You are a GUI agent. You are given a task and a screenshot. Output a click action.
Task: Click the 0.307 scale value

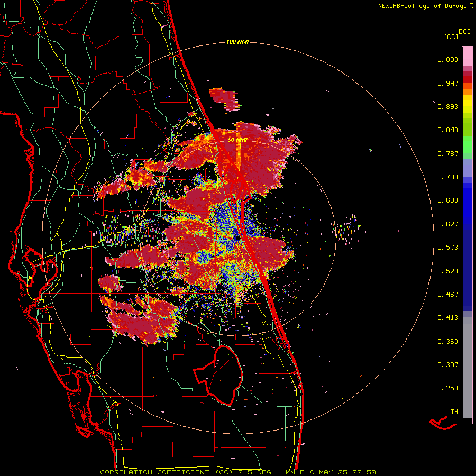tap(448, 365)
